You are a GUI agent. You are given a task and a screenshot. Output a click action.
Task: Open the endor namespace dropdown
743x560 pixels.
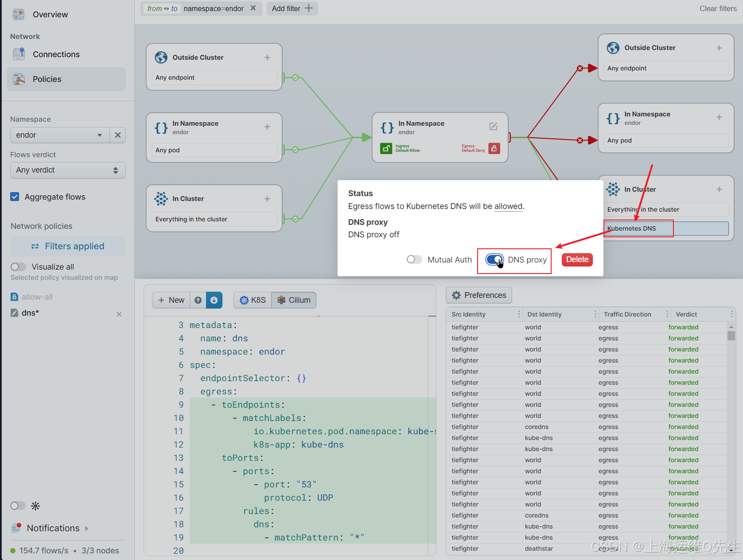[x=60, y=135]
